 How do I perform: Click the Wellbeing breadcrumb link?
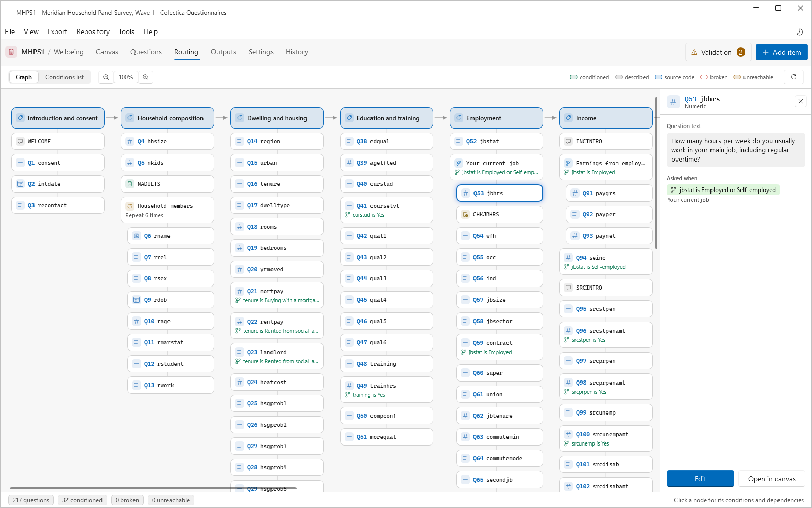click(x=69, y=52)
